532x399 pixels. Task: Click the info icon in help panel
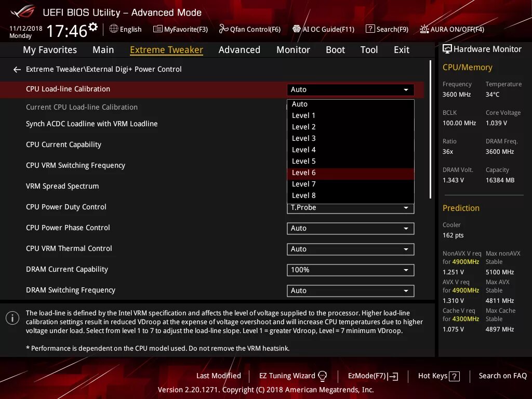tap(12, 318)
